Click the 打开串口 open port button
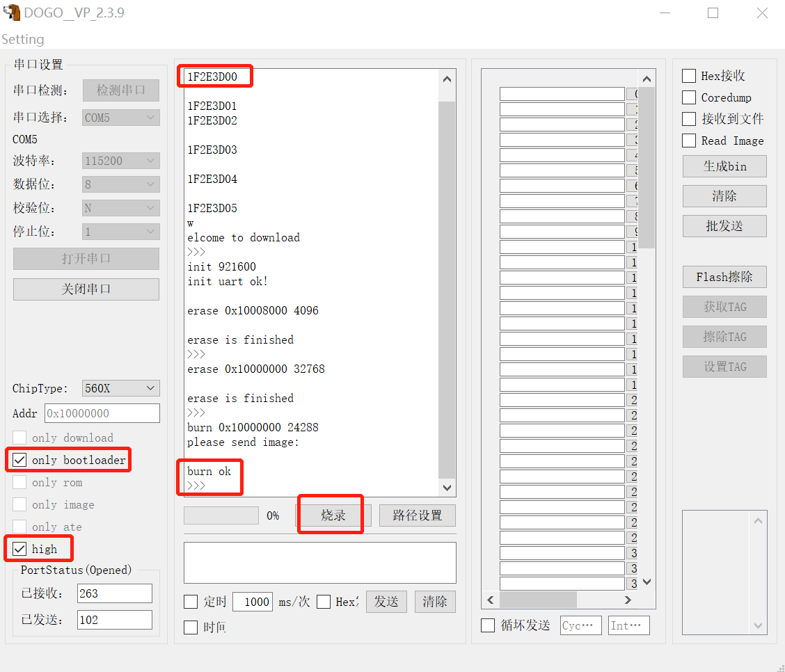Screen dimensions: 785x672 click(86, 259)
